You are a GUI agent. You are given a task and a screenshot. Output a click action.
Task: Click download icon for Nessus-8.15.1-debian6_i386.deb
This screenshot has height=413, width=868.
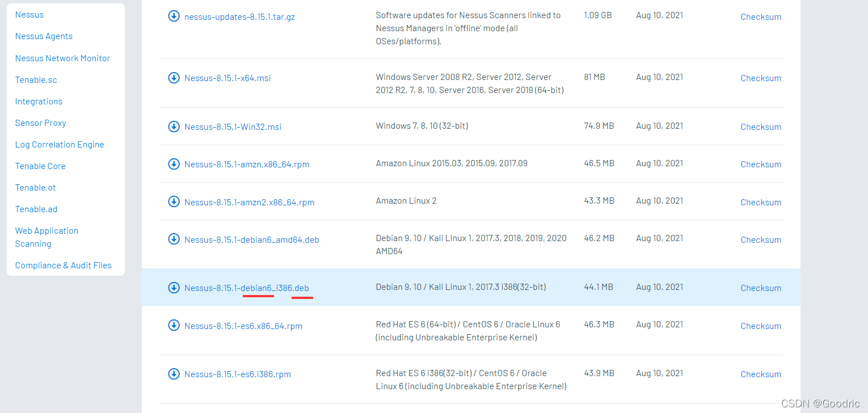[x=174, y=288]
